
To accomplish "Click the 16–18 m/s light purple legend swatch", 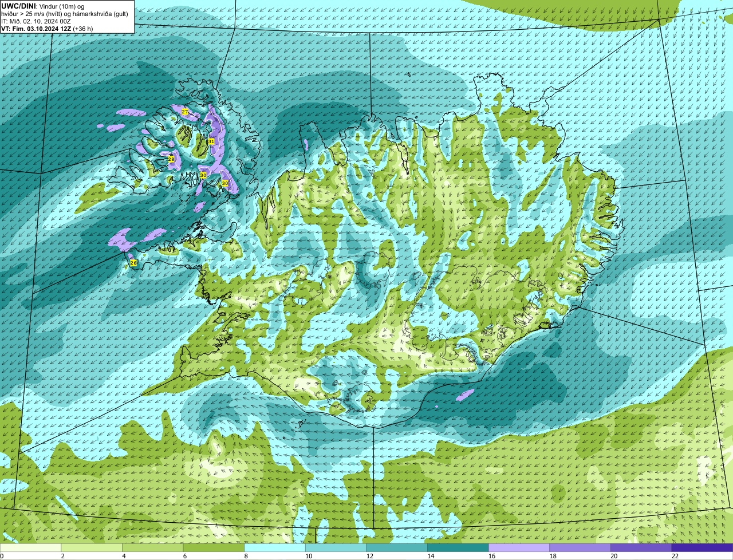I will click(x=519, y=547).
